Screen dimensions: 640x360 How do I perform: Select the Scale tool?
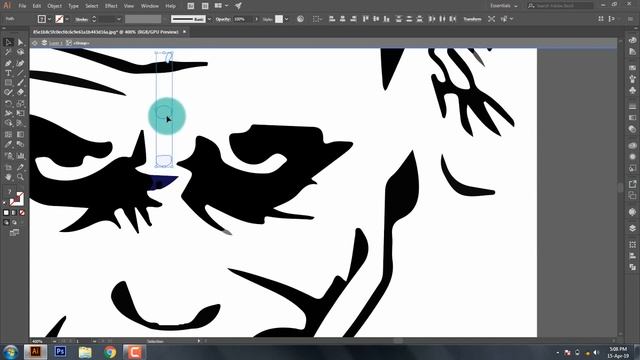[20, 103]
